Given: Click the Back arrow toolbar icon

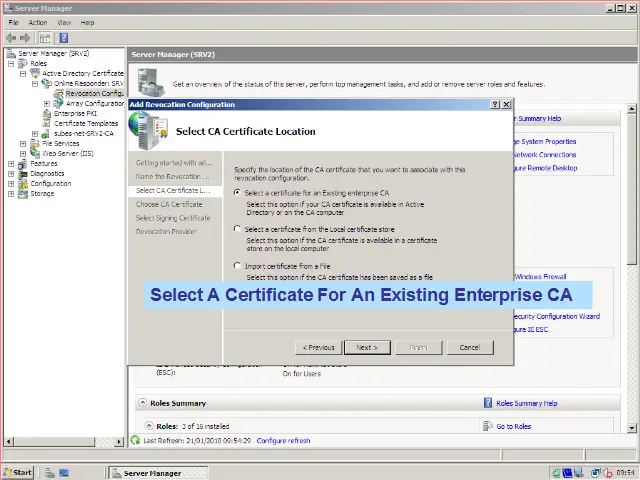Looking at the screenshot, I should point(11,38).
